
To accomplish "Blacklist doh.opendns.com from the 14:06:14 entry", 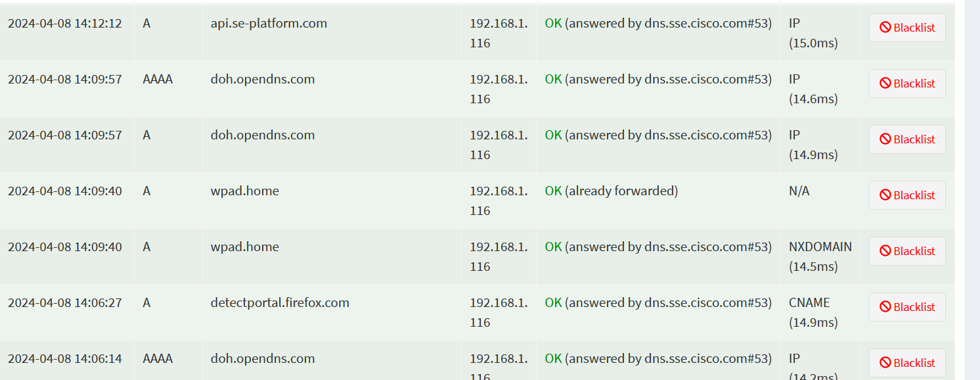I will (907, 362).
